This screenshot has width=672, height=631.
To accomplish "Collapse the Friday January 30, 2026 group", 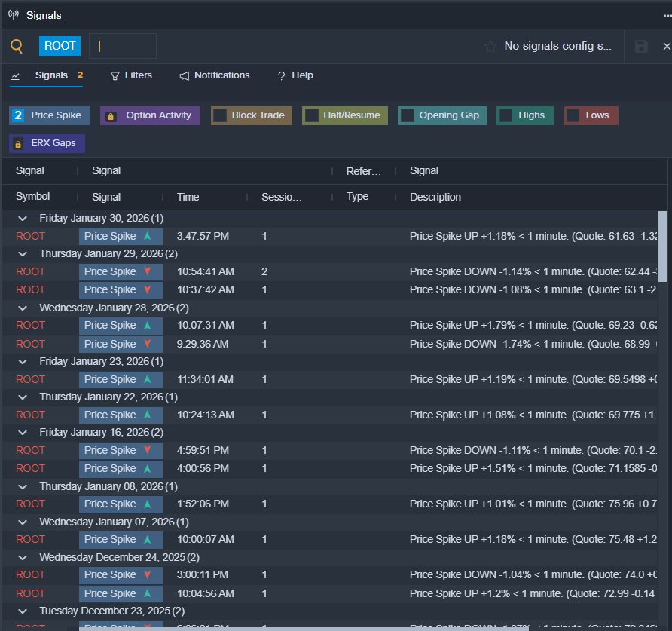I will [x=23, y=219].
